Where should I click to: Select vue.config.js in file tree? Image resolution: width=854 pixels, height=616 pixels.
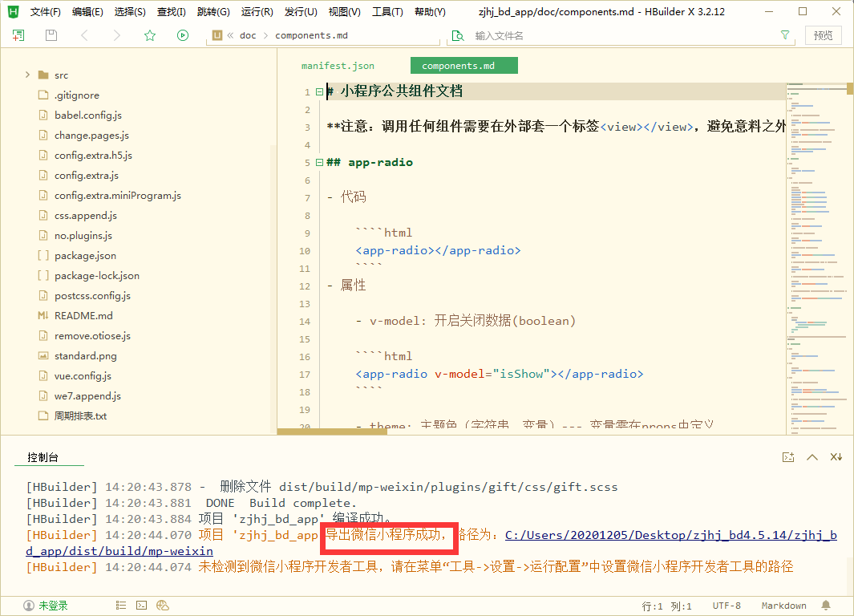point(83,376)
